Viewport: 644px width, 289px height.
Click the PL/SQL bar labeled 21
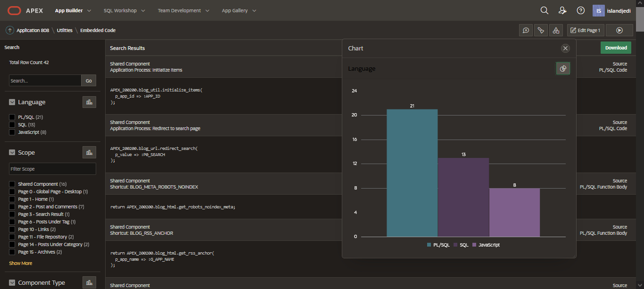click(412, 173)
